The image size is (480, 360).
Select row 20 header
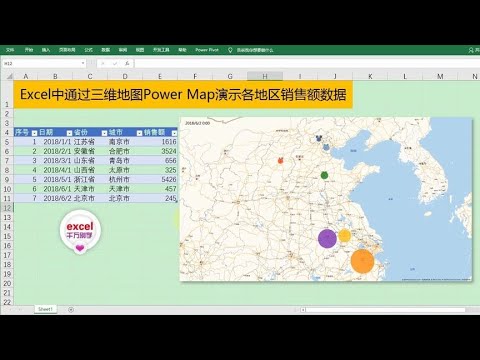coord(7,284)
